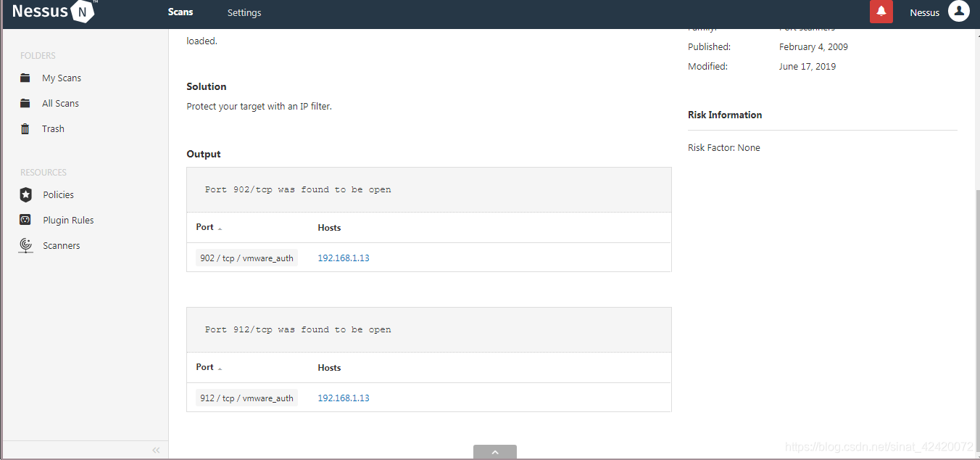Sort Port column in 912 table

click(209, 367)
